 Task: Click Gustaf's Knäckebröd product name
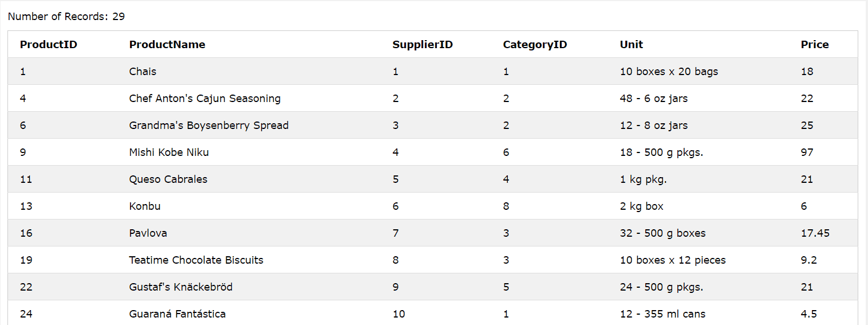click(x=181, y=287)
